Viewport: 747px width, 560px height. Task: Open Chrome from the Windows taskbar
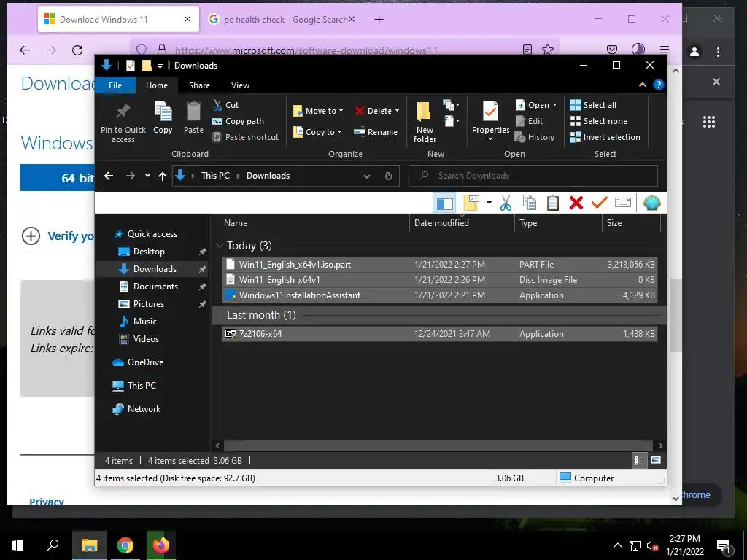click(x=125, y=545)
